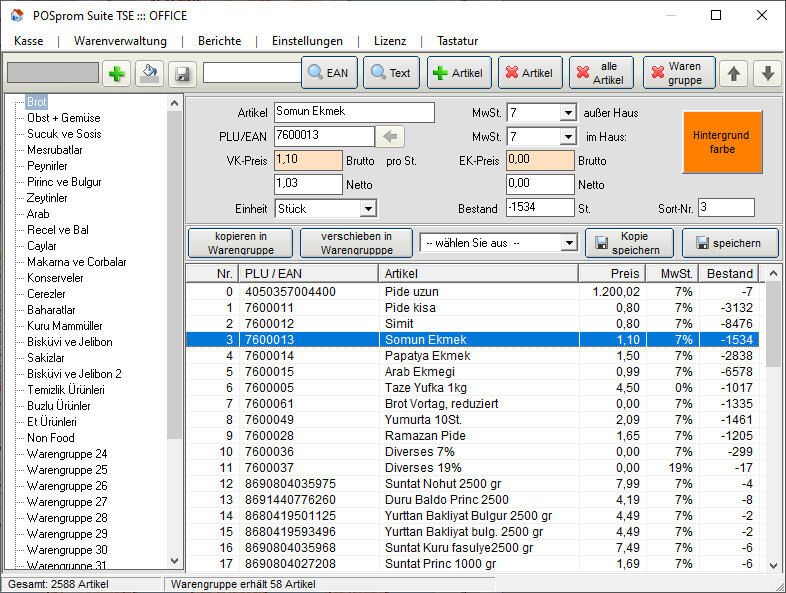Open the 'wählen Sie aus' dropdown
The image size is (786, 593).
[568, 243]
